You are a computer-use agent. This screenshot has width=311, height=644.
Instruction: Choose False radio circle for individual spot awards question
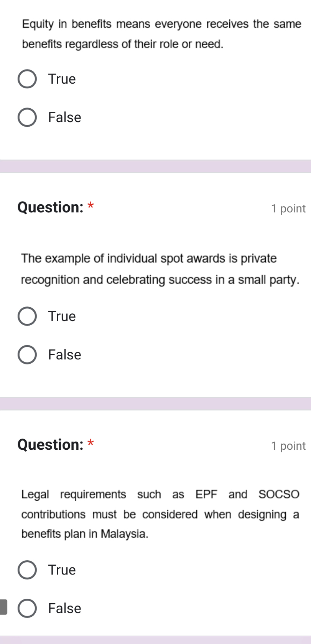coord(27,355)
